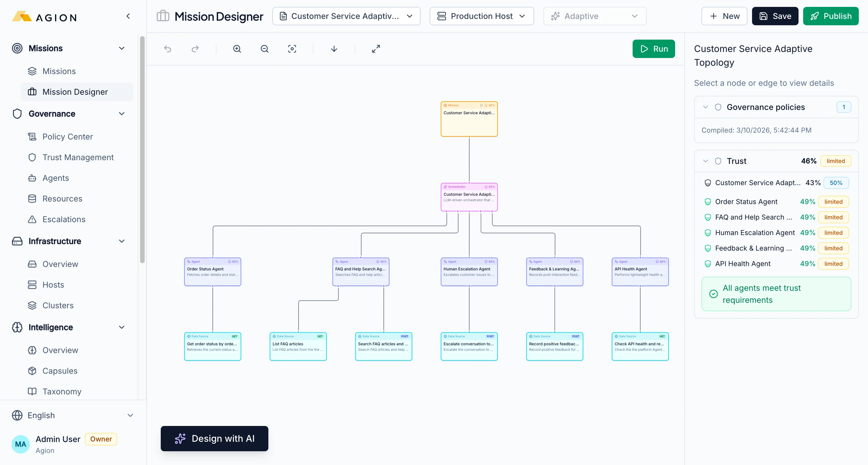This screenshot has height=465, width=868.
Task: Select the zoom out icon
Action: pos(265,49)
